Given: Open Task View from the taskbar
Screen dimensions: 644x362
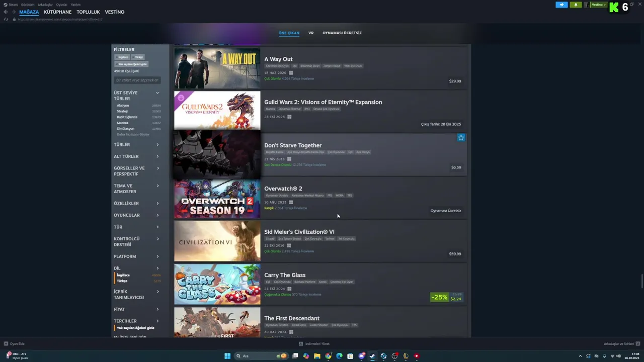Looking at the screenshot, I should click(295, 356).
